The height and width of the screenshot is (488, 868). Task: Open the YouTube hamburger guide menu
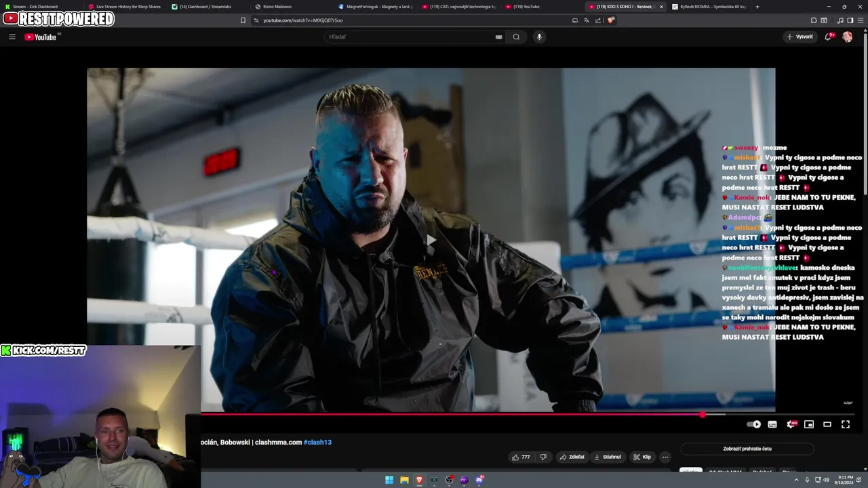click(12, 37)
